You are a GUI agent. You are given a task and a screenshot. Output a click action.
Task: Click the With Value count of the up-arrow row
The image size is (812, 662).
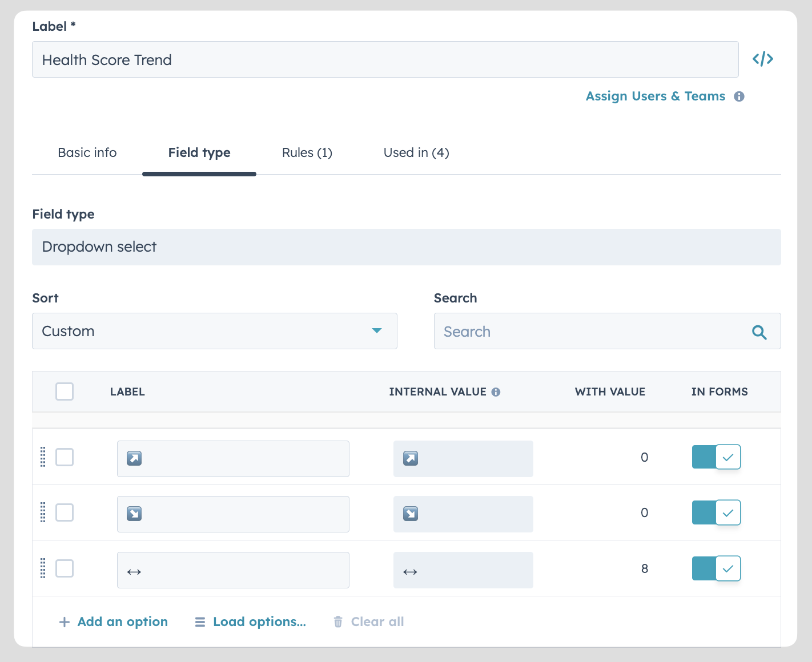point(645,457)
